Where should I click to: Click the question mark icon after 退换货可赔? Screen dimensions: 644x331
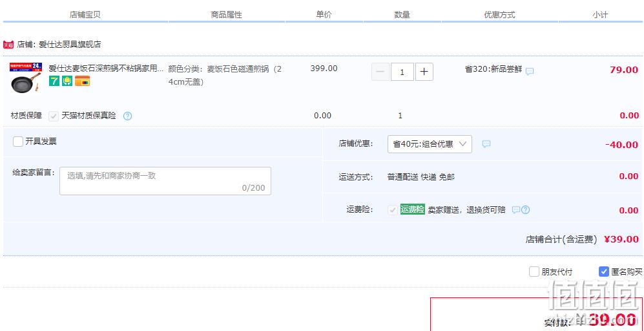tap(525, 209)
